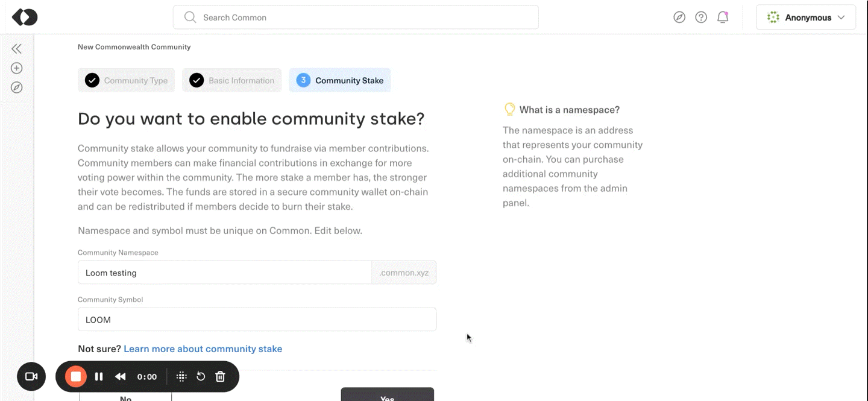Click the Community Symbol input field
This screenshot has height=401, width=868.
coord(257,320)
